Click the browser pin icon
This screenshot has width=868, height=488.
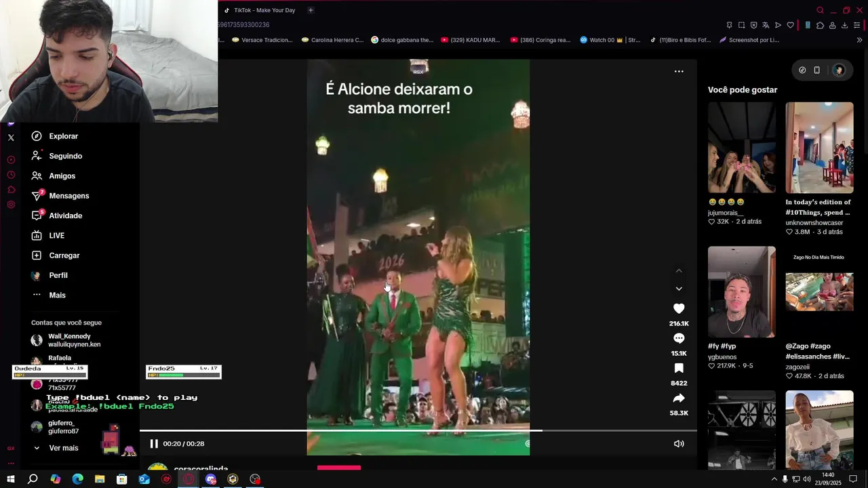point(729,25)
